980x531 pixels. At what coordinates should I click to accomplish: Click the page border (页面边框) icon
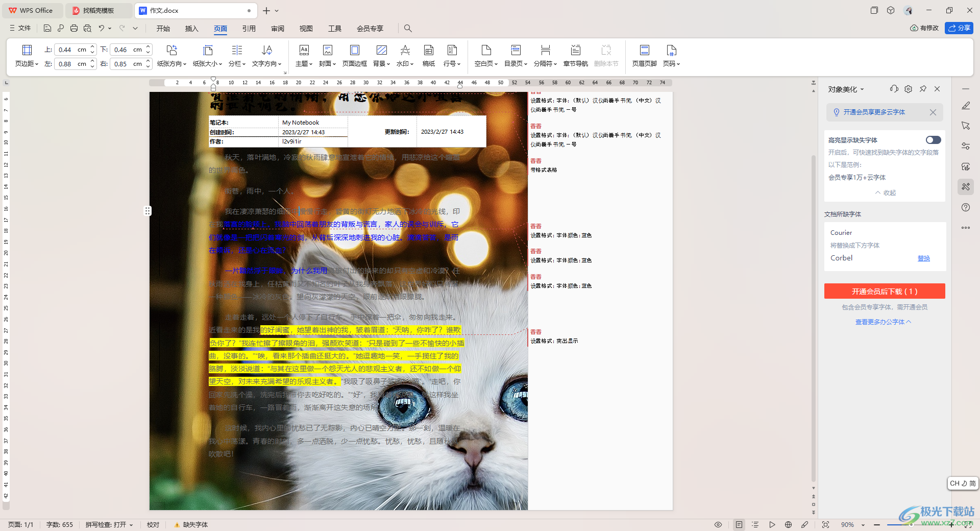354,50
